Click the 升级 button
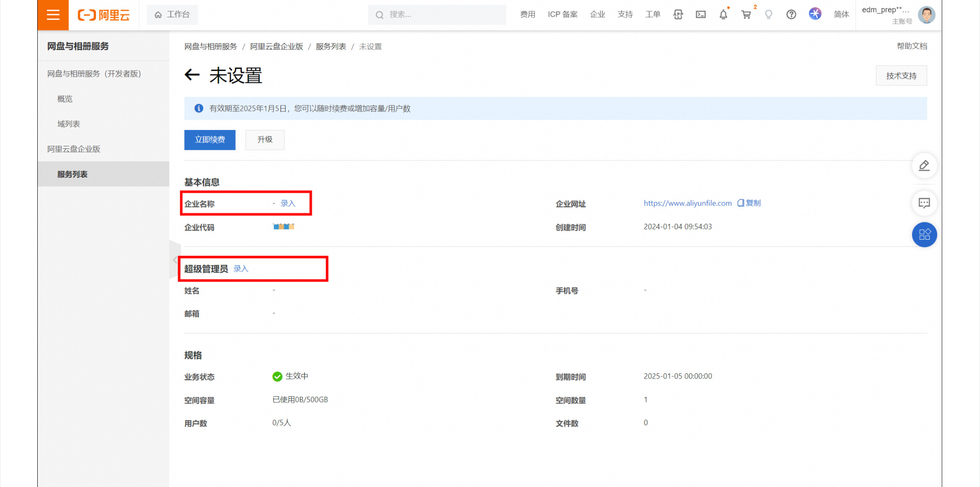The height and width of the screenshot is (487, 980). point(265,140)
